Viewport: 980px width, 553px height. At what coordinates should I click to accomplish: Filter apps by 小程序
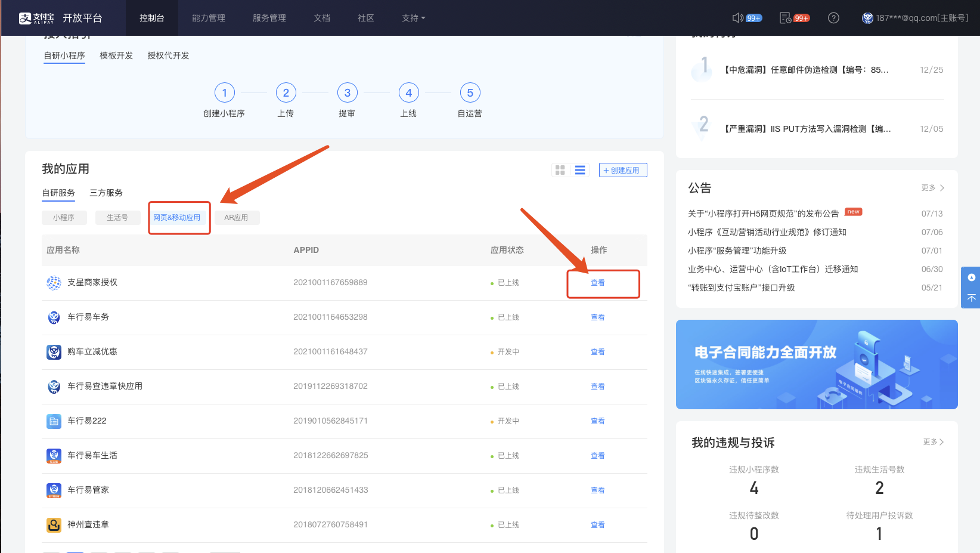(x=64, y=218)
